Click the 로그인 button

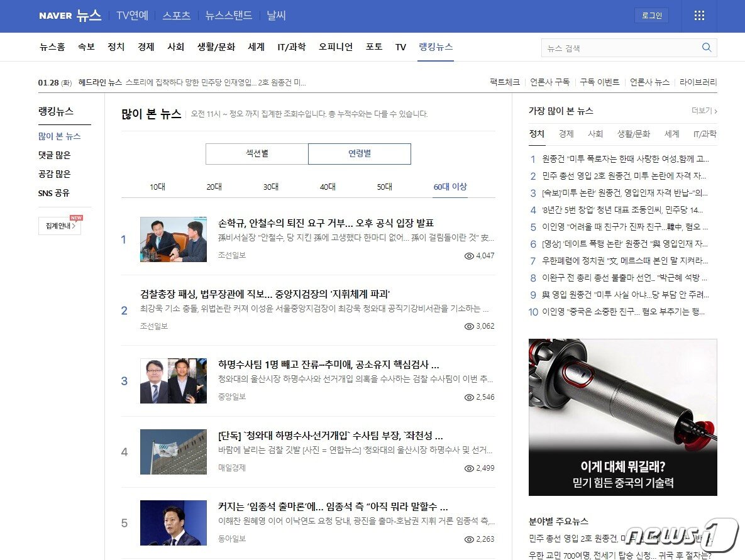(651, 15)
